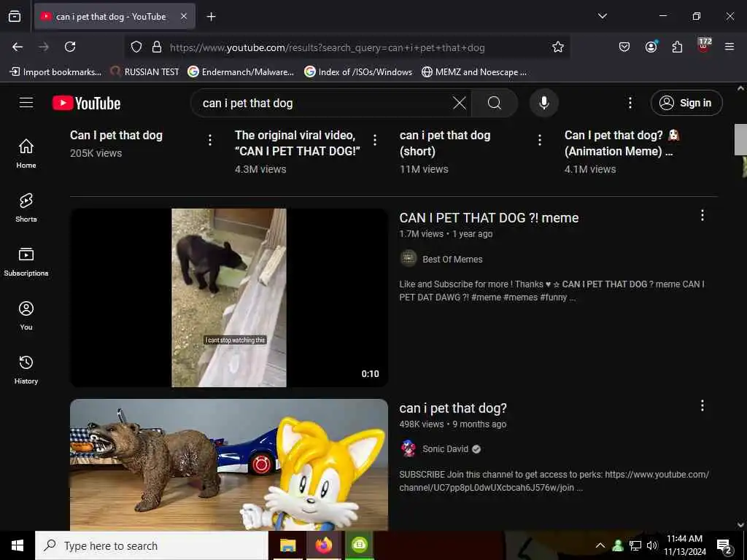Open volume control in system tray
This screenshot has width=747, height=560.
tap(651, 545)
